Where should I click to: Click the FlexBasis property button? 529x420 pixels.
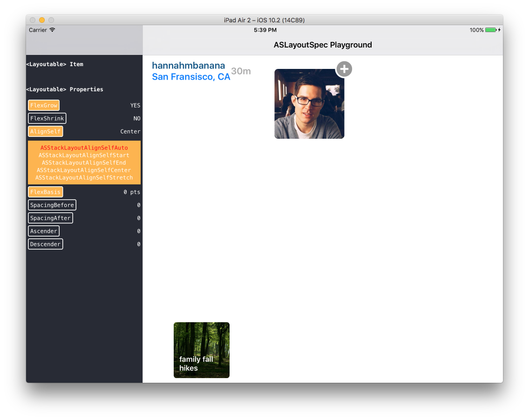coord(45,192)
